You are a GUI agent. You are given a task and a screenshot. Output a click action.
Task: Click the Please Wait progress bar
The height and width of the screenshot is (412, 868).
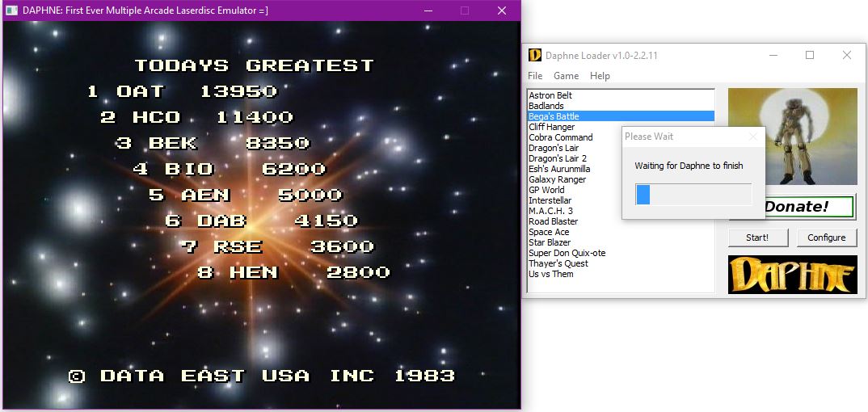(x=693, y=195)
